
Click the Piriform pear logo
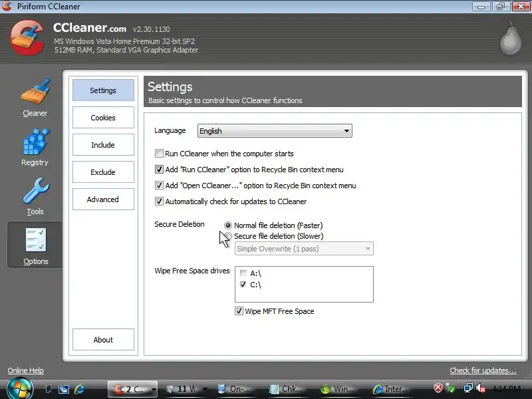(511, 38)
